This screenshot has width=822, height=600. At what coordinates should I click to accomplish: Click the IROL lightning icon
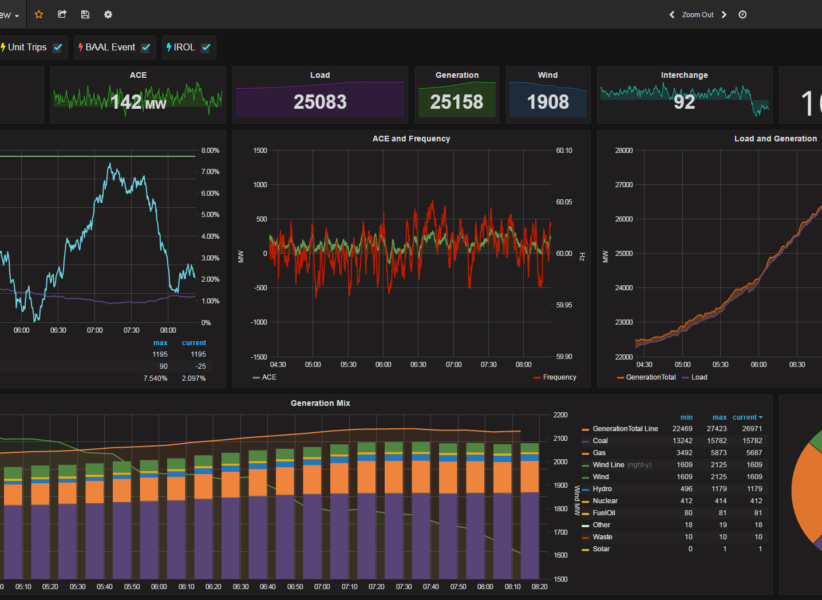(x=169, y=47)
